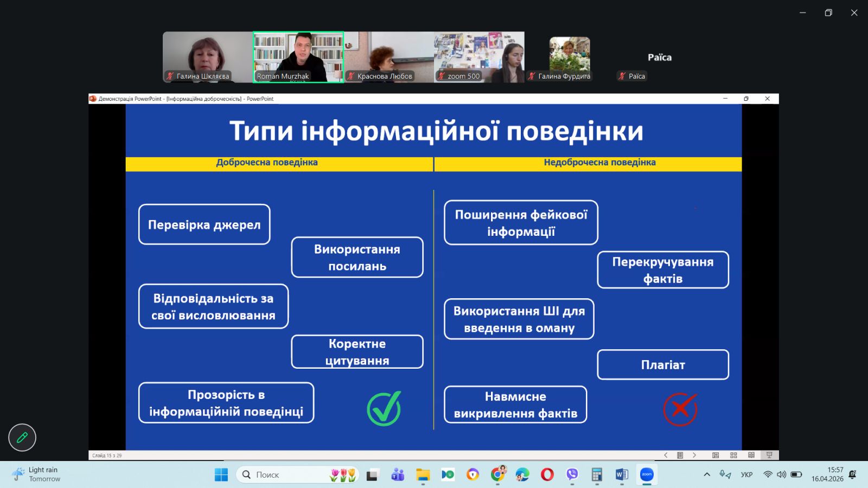Expand hidden system tray icons chevron
868x488 pixels.
[707, 475]
